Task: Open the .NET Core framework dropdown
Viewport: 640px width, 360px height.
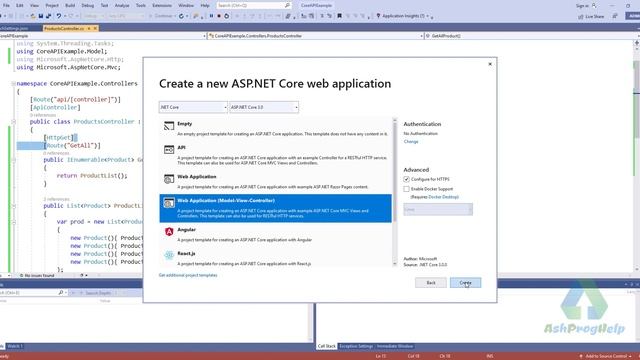Action: (193, 107)
